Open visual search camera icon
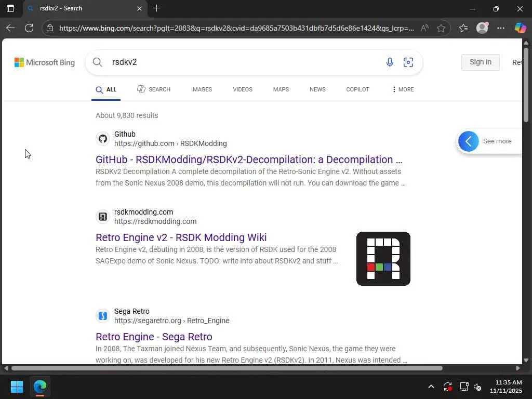The height and width of the screenshot is (399, 532). coord(408,62)
